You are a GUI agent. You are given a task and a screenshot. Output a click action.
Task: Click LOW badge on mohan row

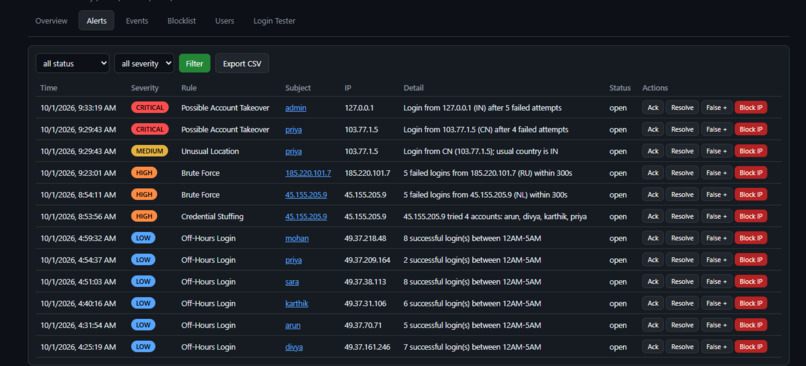(x=143, y=238)
